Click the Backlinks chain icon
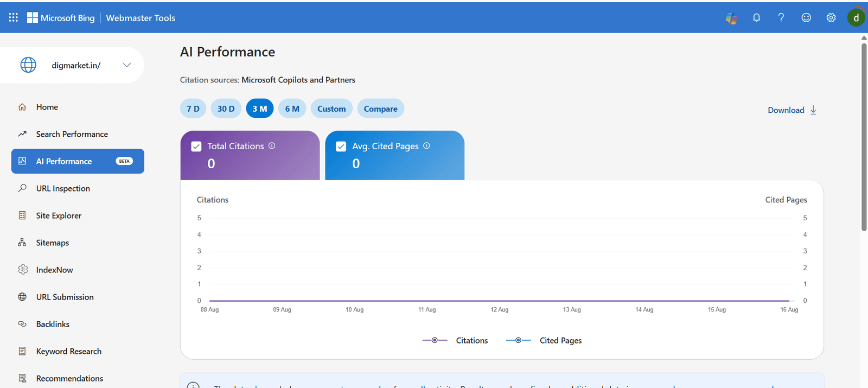 pyautogui.click(x=22, y=324)
